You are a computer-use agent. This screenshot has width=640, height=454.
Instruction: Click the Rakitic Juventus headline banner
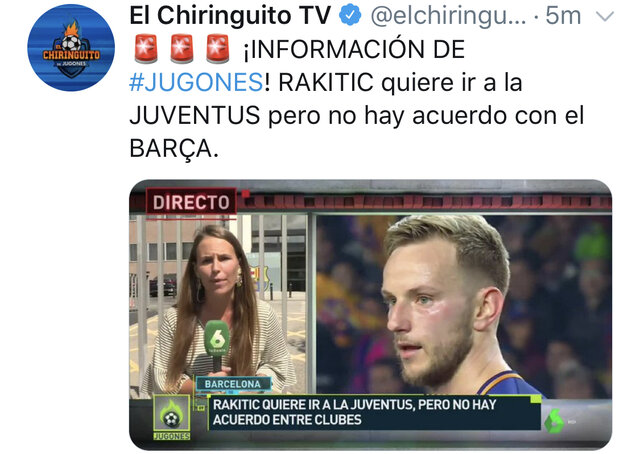[374, 412]
